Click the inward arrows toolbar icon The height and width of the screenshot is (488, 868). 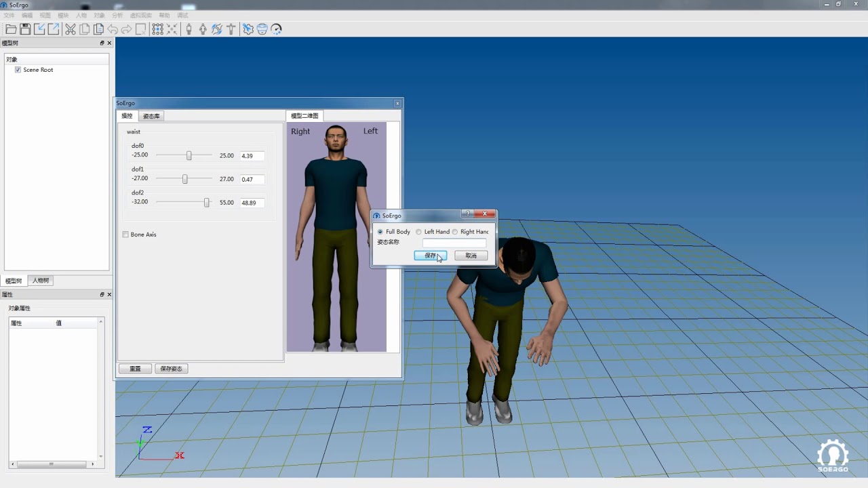click(x=172, y=29)
